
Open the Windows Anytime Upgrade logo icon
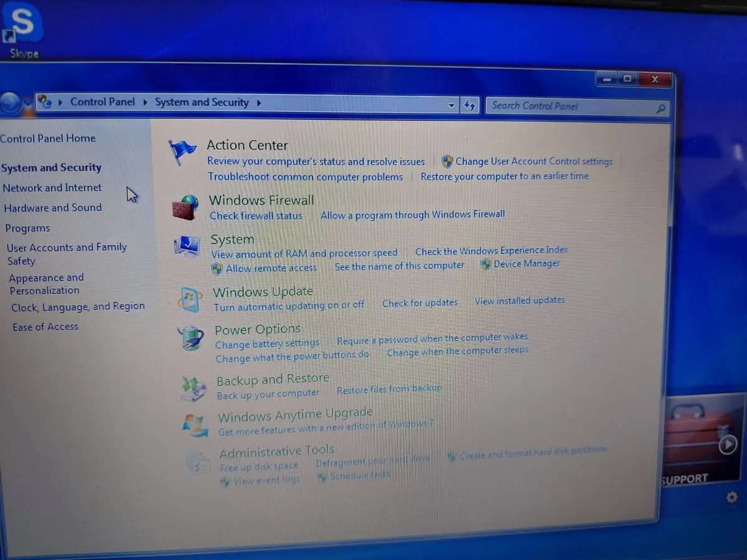tap(195, 424)
